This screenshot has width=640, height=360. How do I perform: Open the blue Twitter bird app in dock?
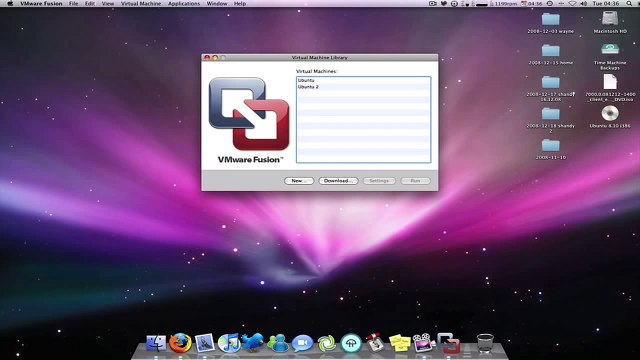253,342
